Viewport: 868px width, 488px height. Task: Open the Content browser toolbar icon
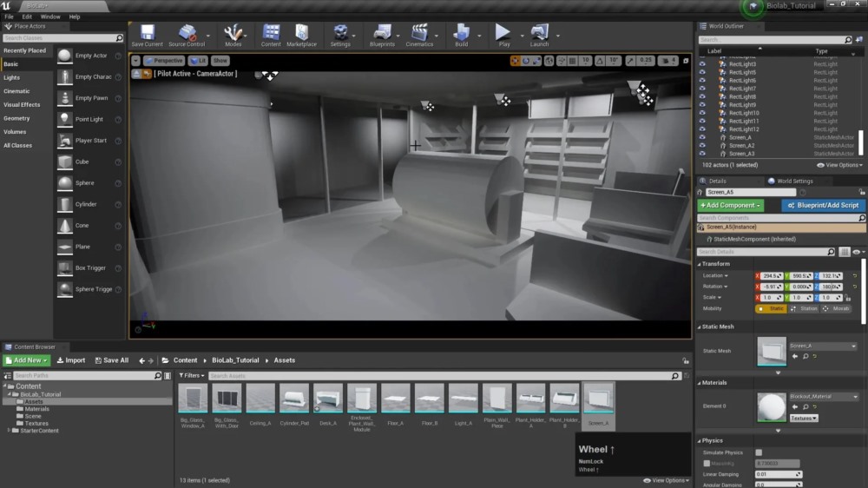click(x=271, y=36)
